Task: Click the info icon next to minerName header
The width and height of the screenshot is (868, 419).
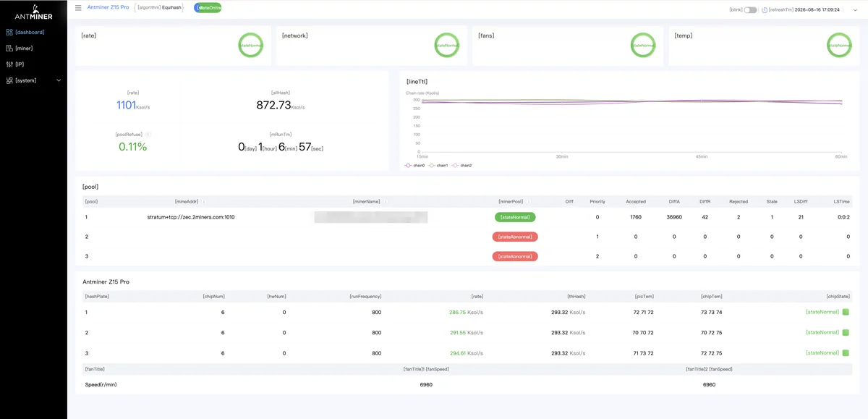Action: (385, 202)
